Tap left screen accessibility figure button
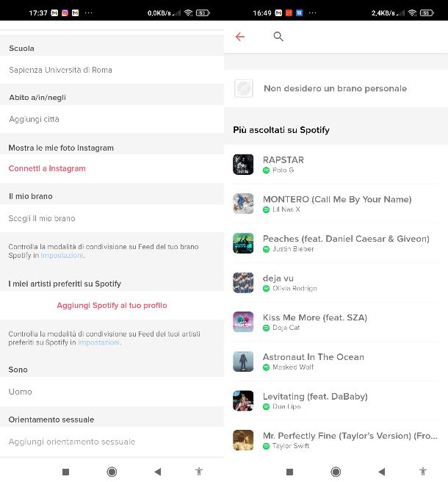 tap(199, 471)
